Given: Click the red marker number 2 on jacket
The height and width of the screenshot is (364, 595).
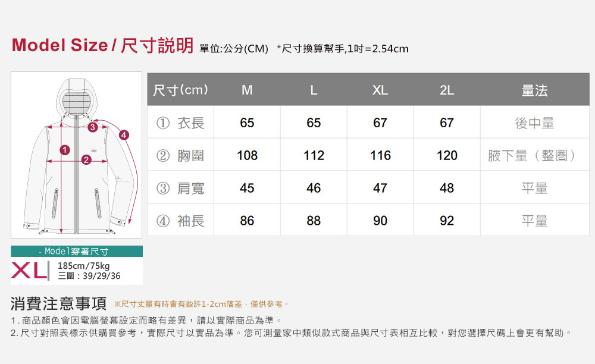Looking at the screenshot, I should [86, 159].
